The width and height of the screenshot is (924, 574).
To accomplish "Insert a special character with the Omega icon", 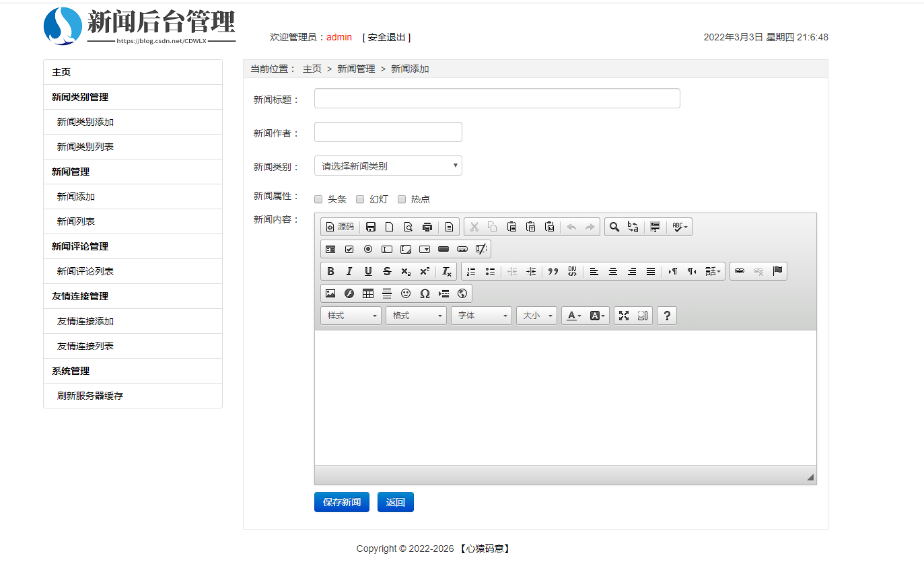I will coord(425,293).
